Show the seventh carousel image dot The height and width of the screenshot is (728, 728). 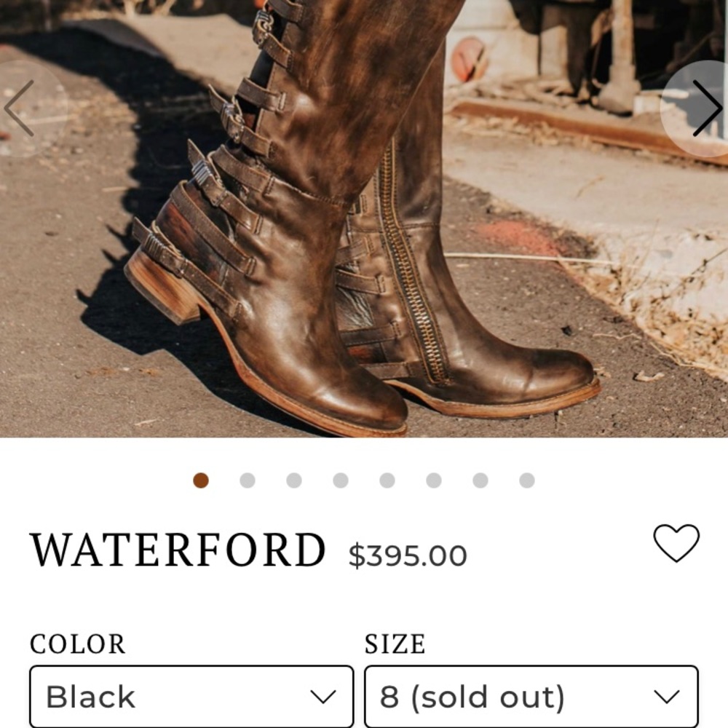480,480
